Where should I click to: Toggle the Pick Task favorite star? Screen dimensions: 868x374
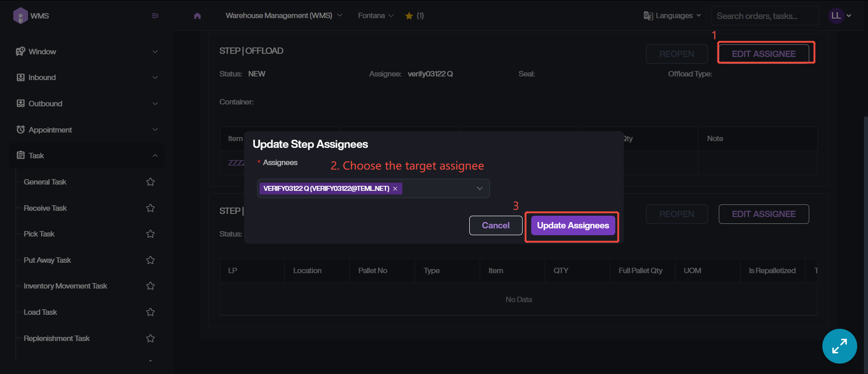pyautogui.click(x=151, y=234)
